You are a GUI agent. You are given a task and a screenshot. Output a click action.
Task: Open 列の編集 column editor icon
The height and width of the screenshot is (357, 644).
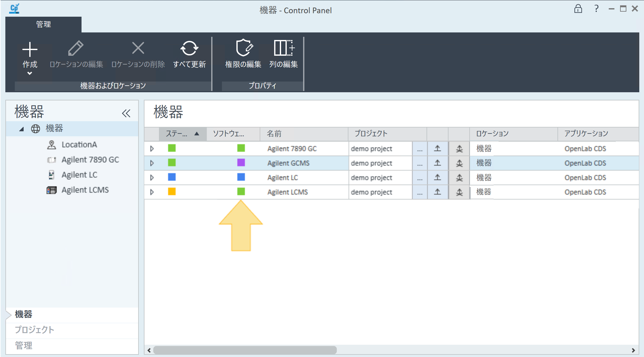pyautogui.click(x=284, y=48)
